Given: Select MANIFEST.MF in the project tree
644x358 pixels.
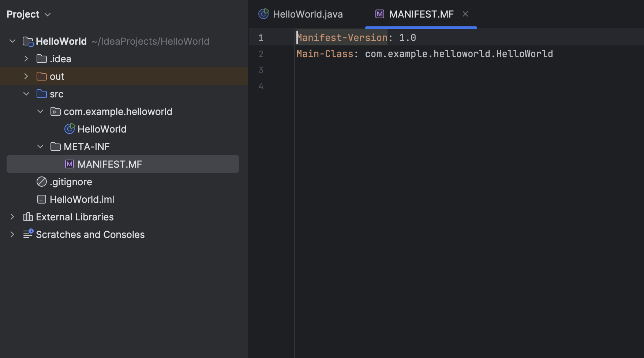Looking at the screenshot, I should point(123,164).
